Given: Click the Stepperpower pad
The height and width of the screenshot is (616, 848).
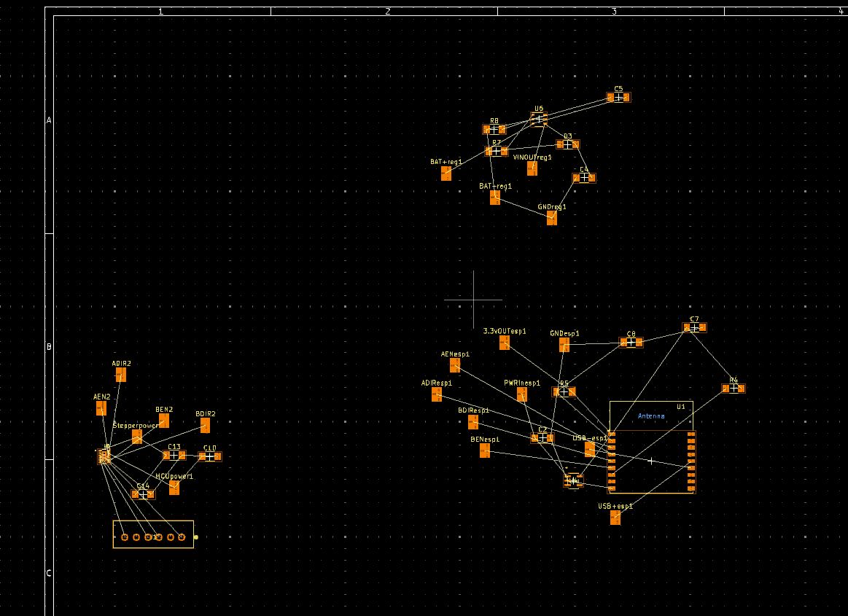Looking at the screenshot, I should click(137, 437).
